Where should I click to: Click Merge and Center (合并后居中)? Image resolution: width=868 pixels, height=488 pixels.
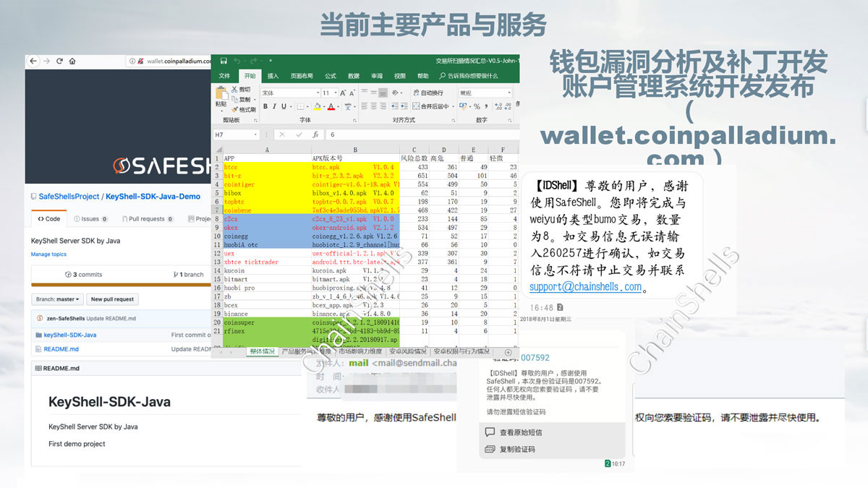click(x=431, y=106)
